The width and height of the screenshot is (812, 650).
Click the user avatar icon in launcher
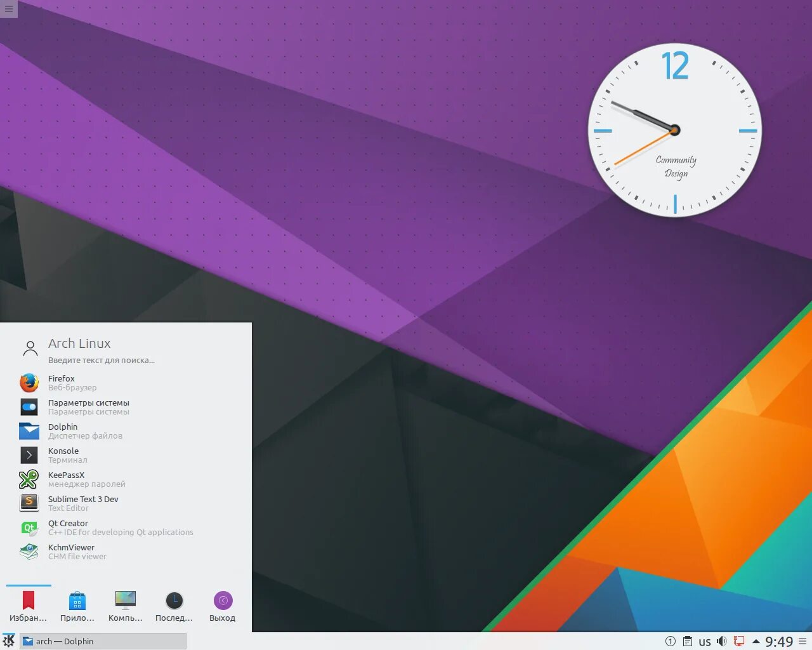click(30, 348)
